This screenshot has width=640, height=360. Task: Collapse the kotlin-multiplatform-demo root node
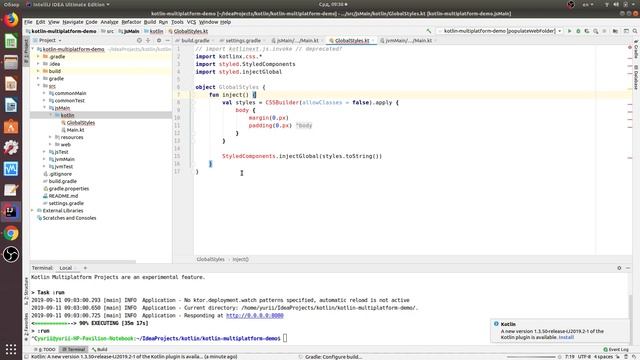coord(33,49)
